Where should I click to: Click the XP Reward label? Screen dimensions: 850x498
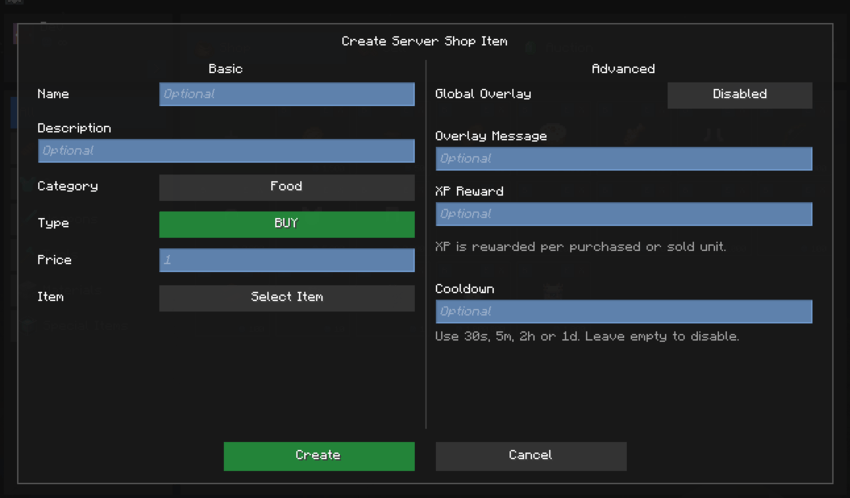pos(469,191)
